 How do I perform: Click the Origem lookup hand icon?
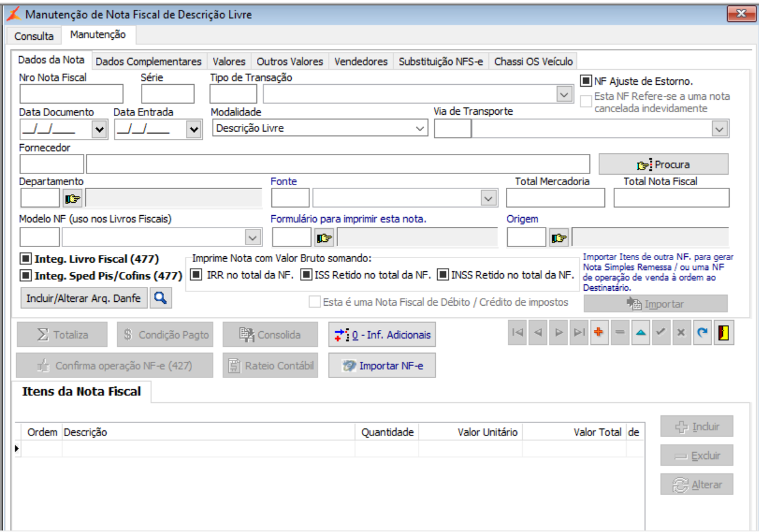click(559, 238)
